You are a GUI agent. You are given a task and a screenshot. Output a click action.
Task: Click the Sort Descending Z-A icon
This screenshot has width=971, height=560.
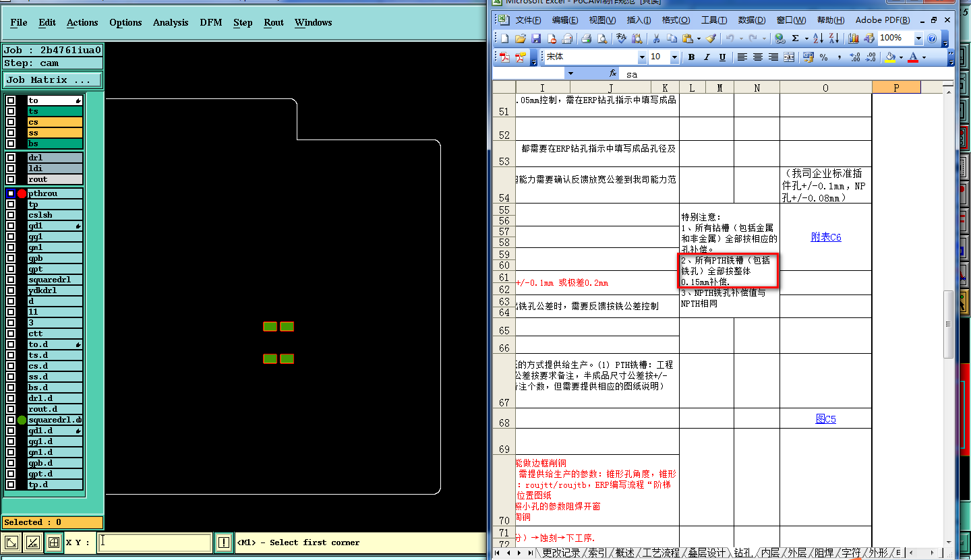pos(833,38)
